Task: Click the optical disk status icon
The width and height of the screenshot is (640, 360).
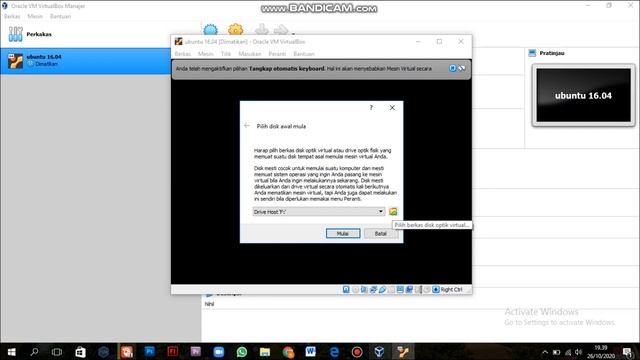Action: [x=355, y=289]
